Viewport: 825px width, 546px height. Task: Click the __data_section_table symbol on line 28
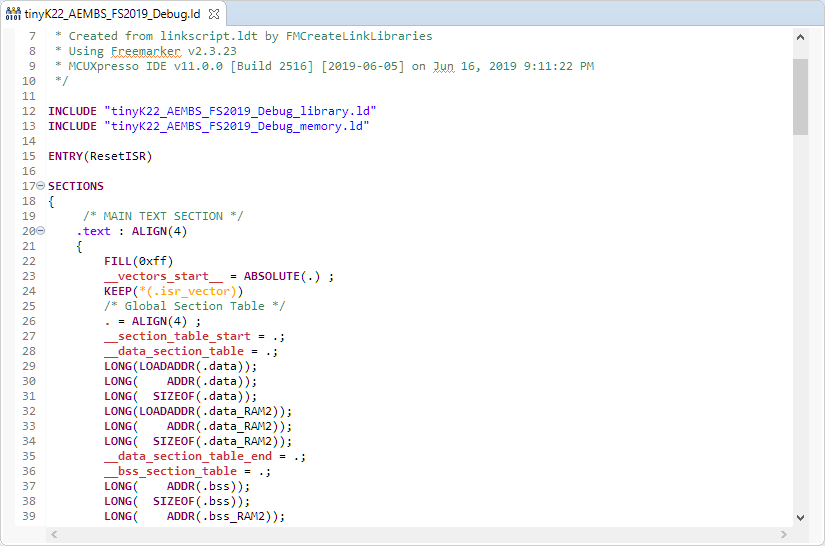click(174, 351)
